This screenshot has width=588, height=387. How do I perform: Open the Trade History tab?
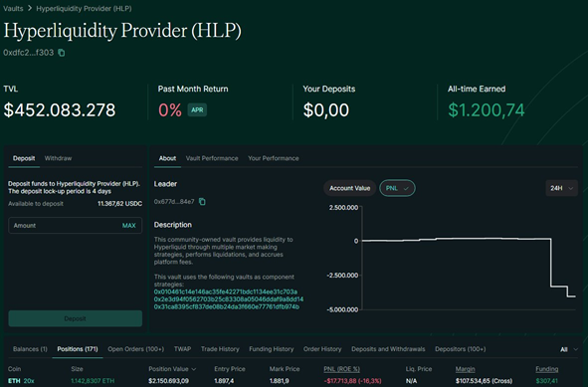point(220,349)
